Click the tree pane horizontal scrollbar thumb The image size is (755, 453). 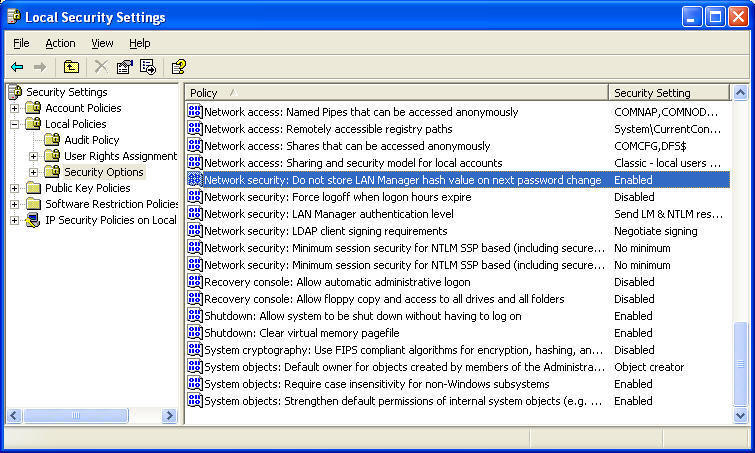coord(76,415)
